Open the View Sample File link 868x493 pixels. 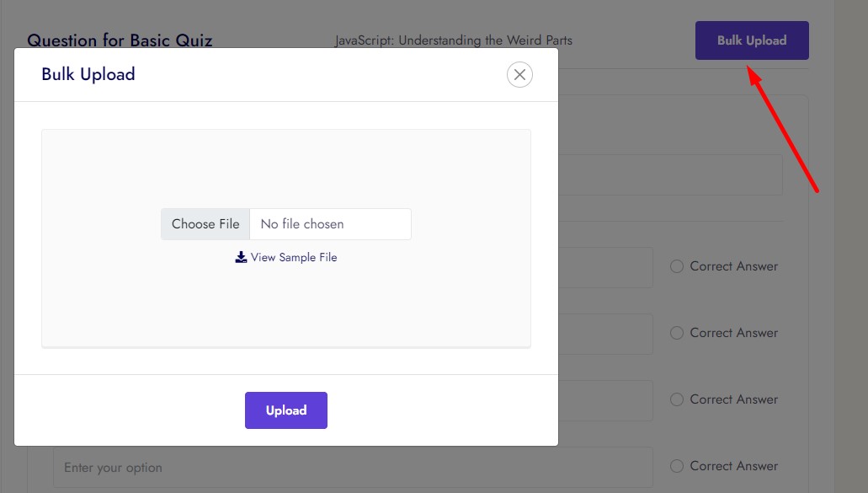pos(293,257)
